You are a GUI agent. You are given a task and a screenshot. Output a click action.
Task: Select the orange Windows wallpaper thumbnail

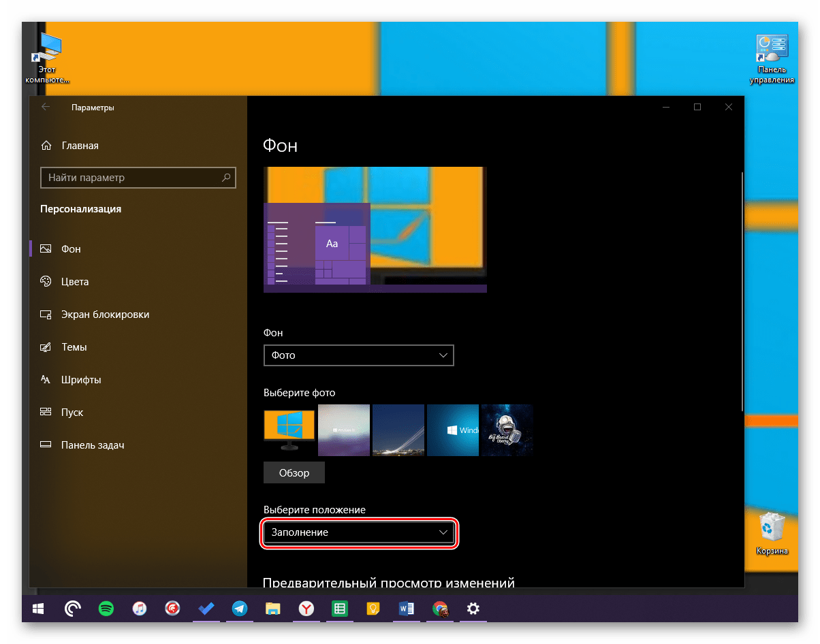(x=289, y=430)
